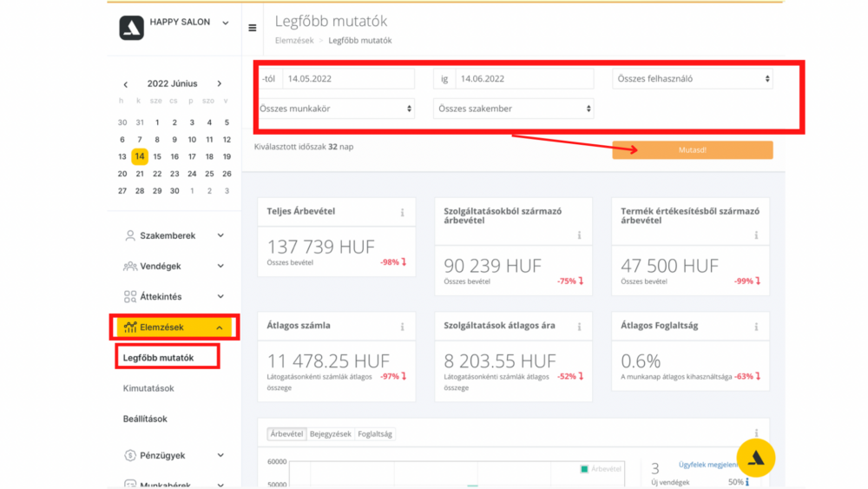The image size is (868, 489).
Task: Select day 9 in June calendar
Action: (174, 140)
